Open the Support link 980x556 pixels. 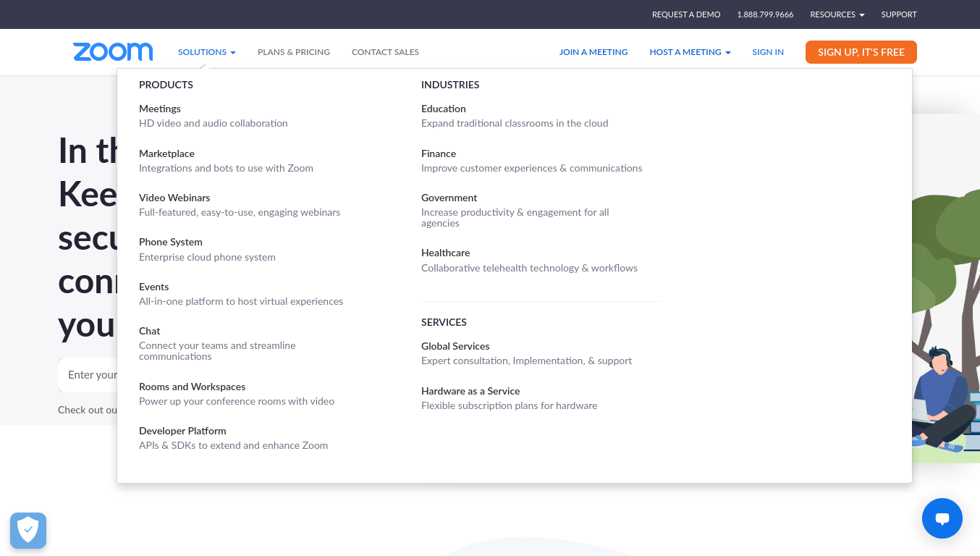899,14
